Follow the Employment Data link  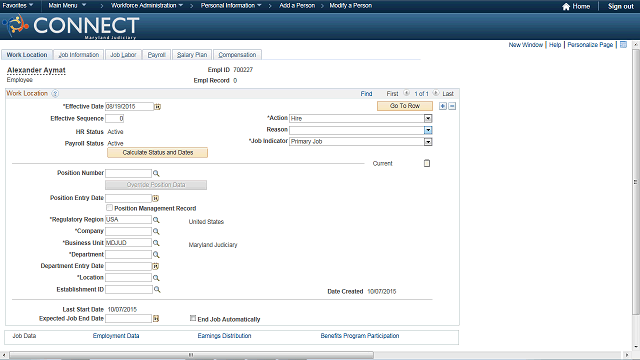(x=116, y=336)
